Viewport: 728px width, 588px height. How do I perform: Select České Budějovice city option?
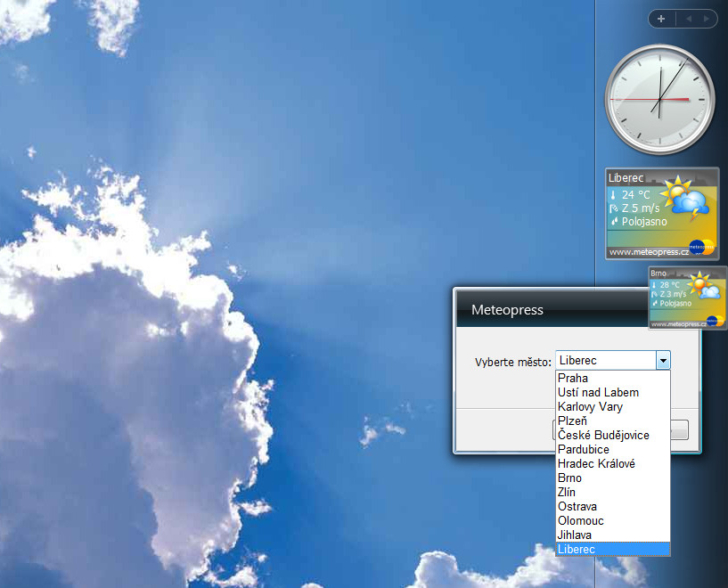tap(613, 435)
